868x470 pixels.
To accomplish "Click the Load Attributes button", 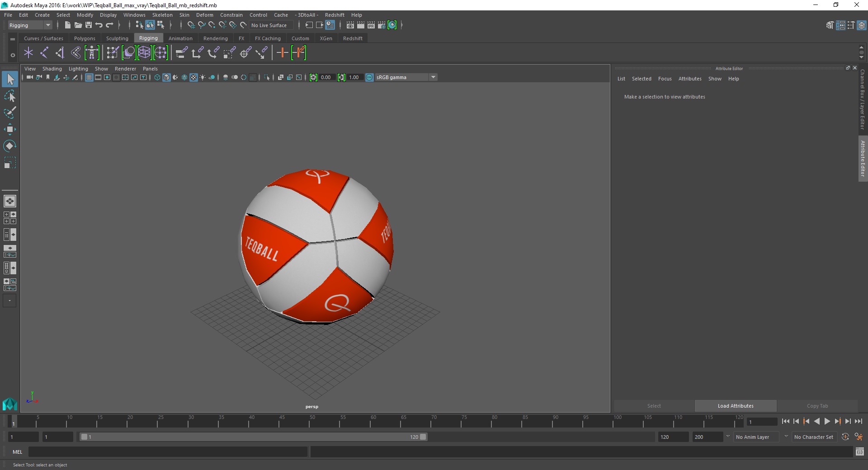I will 736,406.
